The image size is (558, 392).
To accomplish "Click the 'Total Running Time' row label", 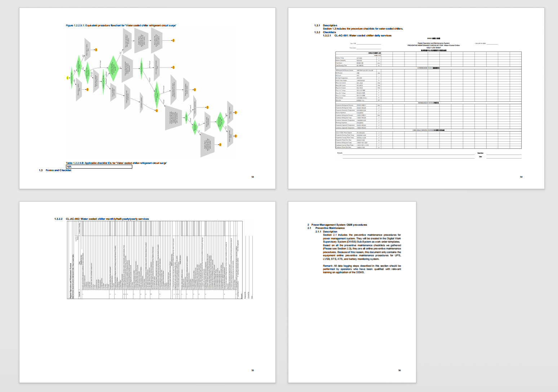I will coord(341,66).
